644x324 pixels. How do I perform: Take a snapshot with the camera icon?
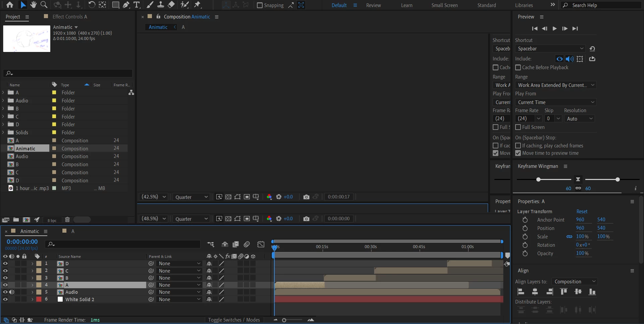point(306,197)
